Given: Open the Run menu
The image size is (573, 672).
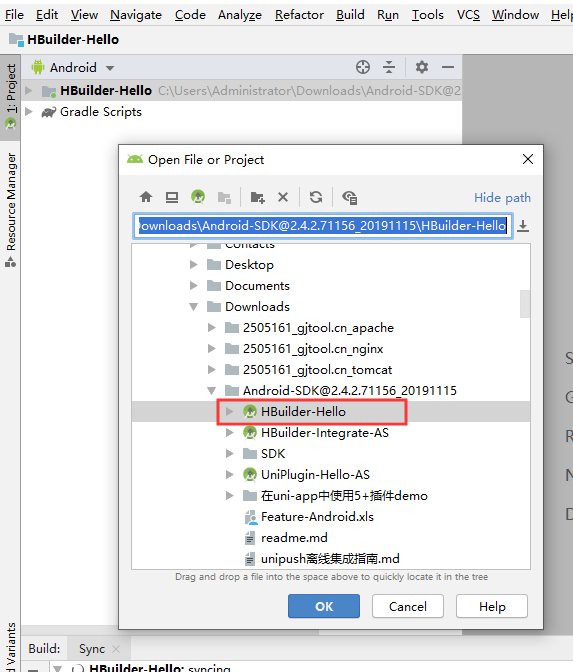Looking at the screenshot, I should click(x=388, y=15).
